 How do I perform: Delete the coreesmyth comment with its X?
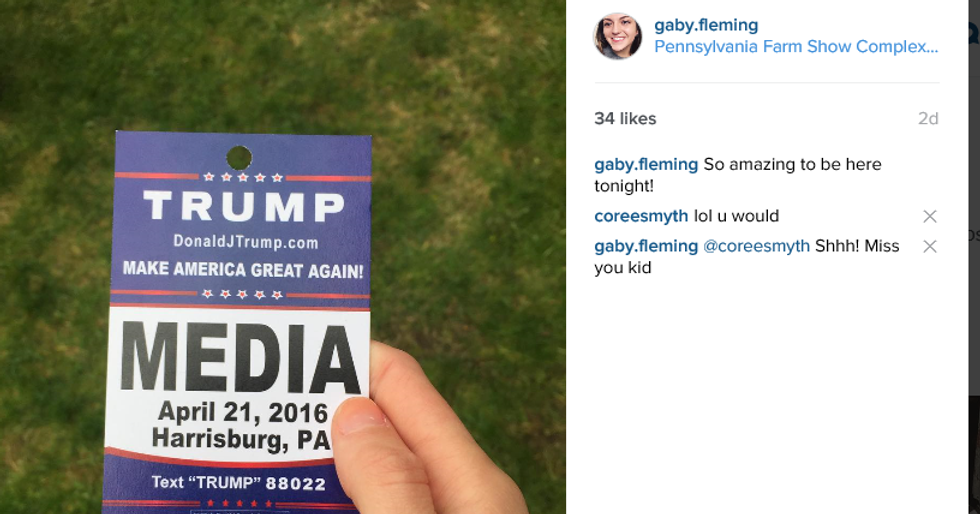tap(929, 217)
